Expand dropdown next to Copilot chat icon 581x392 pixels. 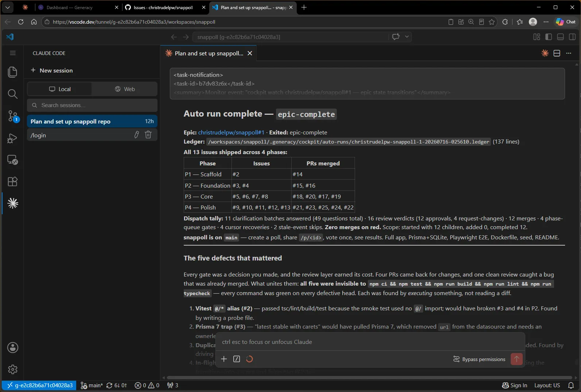[x=407, y=37]
